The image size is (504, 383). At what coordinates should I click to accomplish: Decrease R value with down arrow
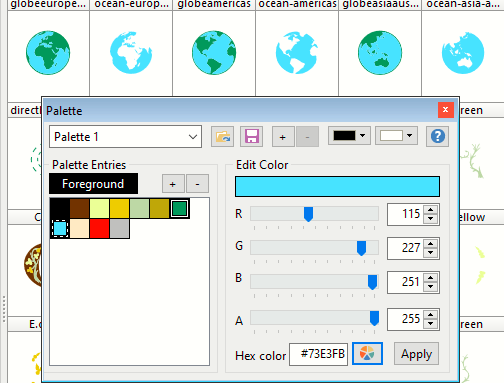431,219
